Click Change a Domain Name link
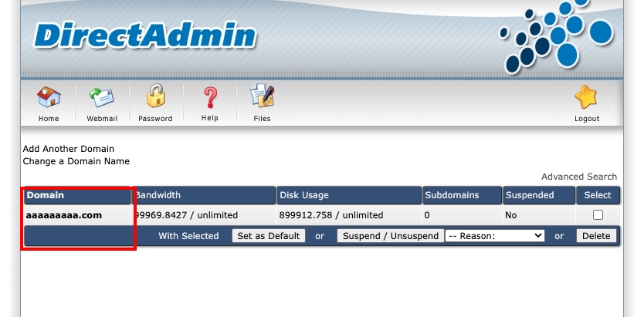 click(76, 161)
